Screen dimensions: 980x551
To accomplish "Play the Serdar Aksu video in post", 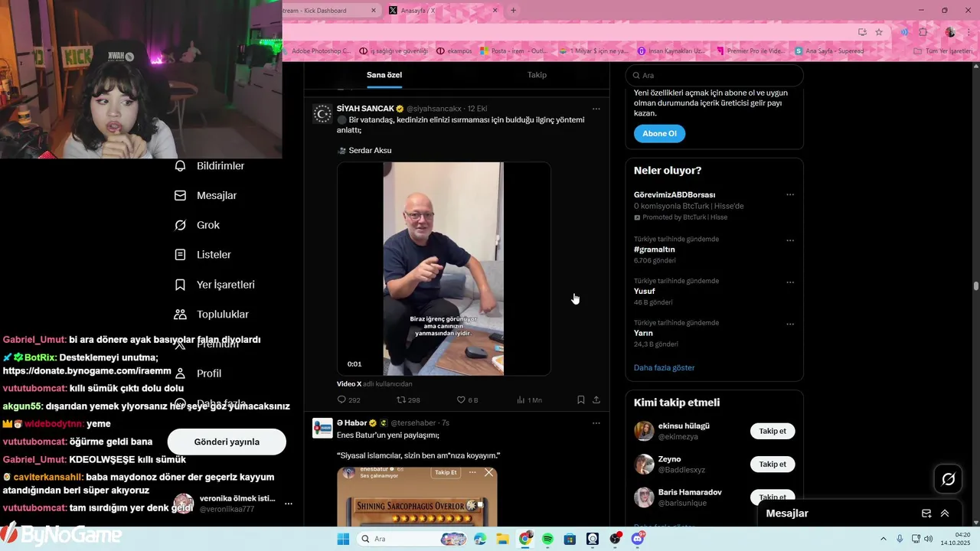I will click(x=443, y=269).
